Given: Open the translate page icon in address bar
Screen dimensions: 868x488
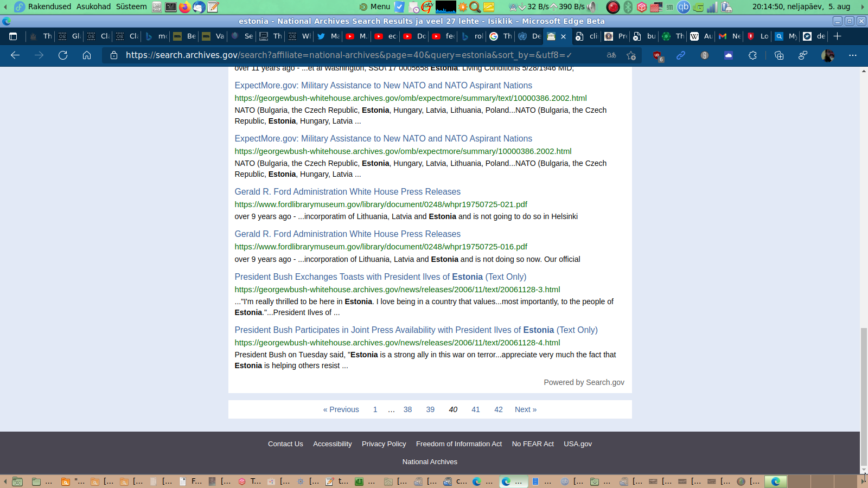Looking at the screenshot, I should 611,55.
